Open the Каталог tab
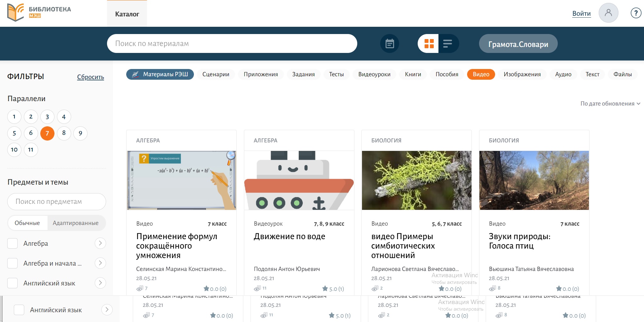The height and width of the screenshot is (322, 644). pos(127,14)
